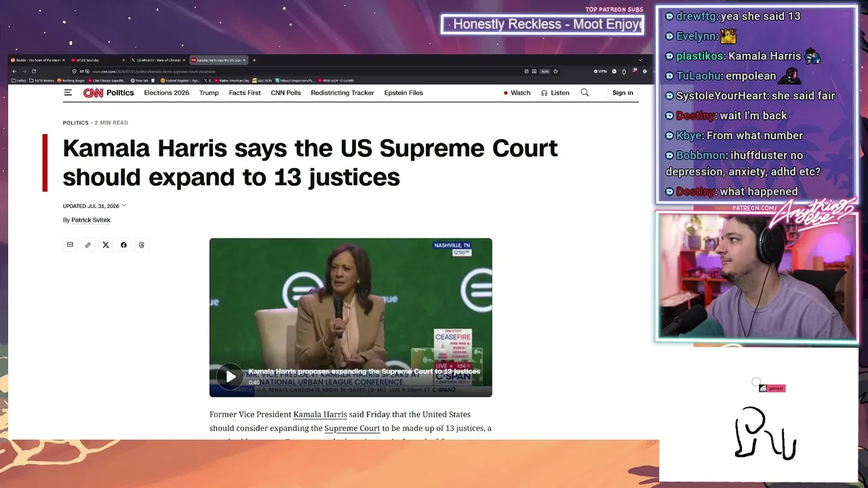868x488 pixels.
Task: Select Destiny's 'what happened' chat message
Action: (732, 192)
